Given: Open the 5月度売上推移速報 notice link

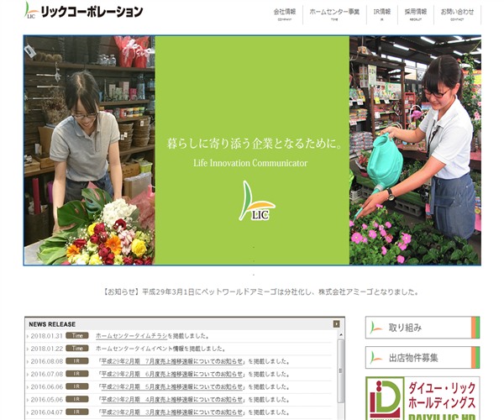Looking at the screenshot, I should coord(172,386).
